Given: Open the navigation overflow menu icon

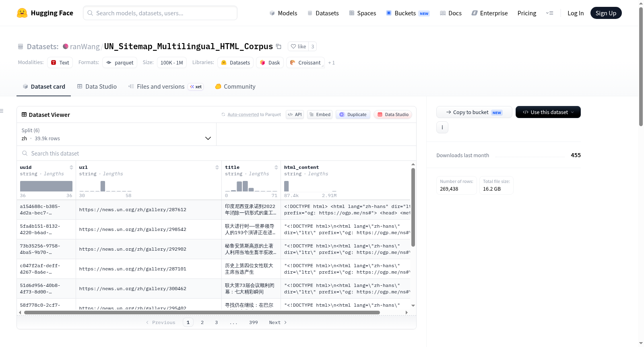Looking at the screenshot, I should click(549, 13).
